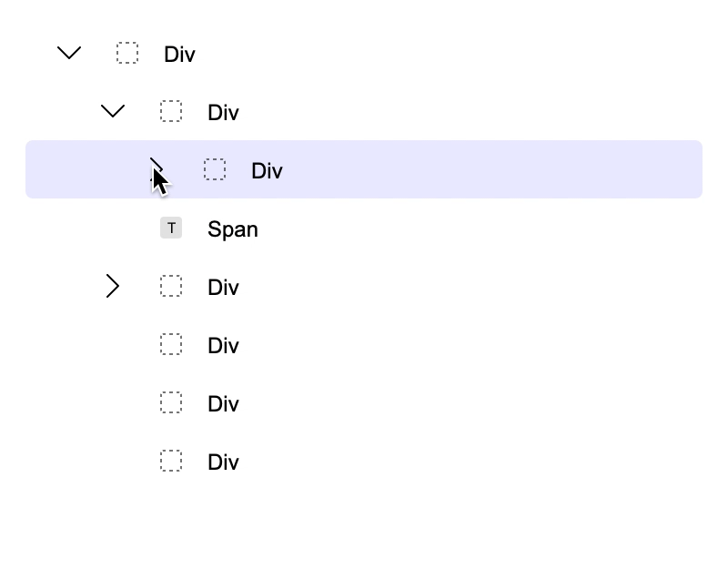Click dashed box icon of second-level expanded Div
Viewport: 728px width, 579px height.
171,111
